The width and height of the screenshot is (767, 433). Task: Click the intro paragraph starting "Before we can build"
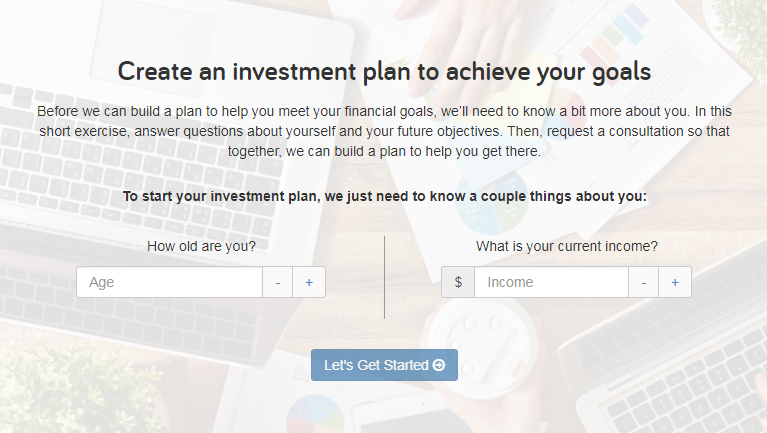pyautogui.click(x=384, y=130)
